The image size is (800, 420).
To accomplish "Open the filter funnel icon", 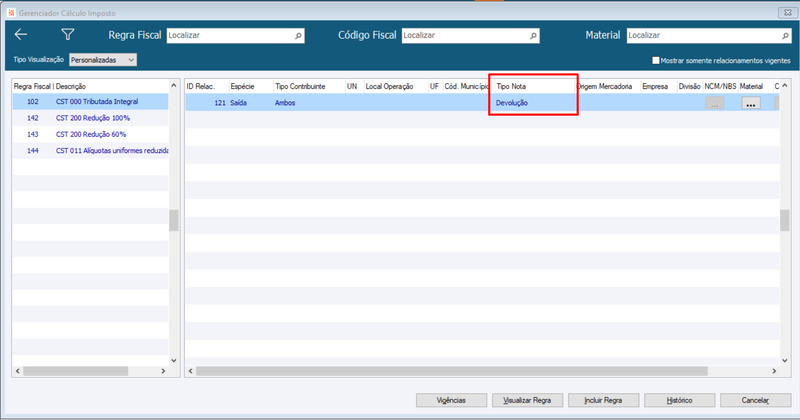I will pos(67,35).
